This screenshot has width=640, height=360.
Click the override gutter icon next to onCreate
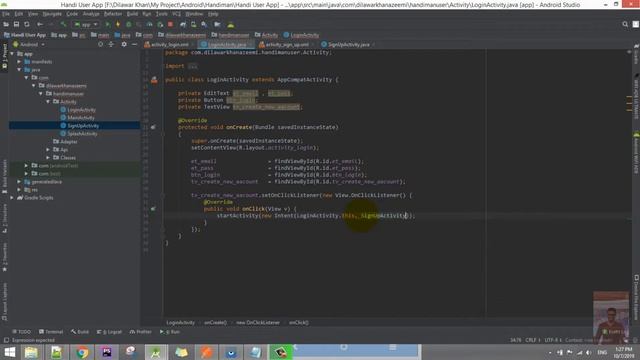(153, 127)
